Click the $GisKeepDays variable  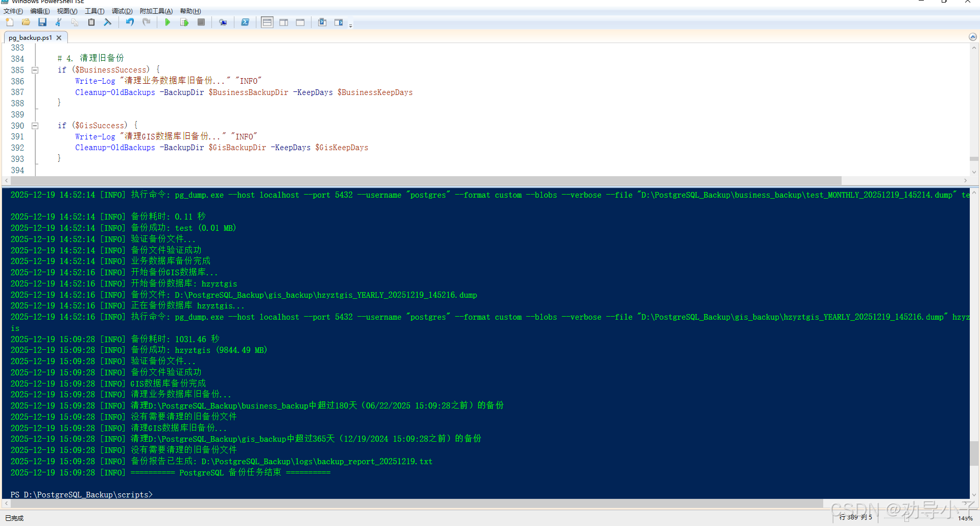[x=342, y=148]
